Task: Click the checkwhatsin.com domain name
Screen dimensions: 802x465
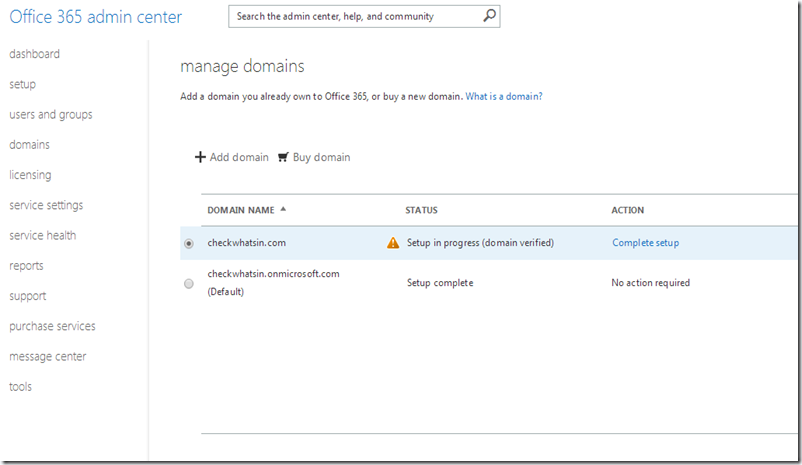Action: click(247, 243)
